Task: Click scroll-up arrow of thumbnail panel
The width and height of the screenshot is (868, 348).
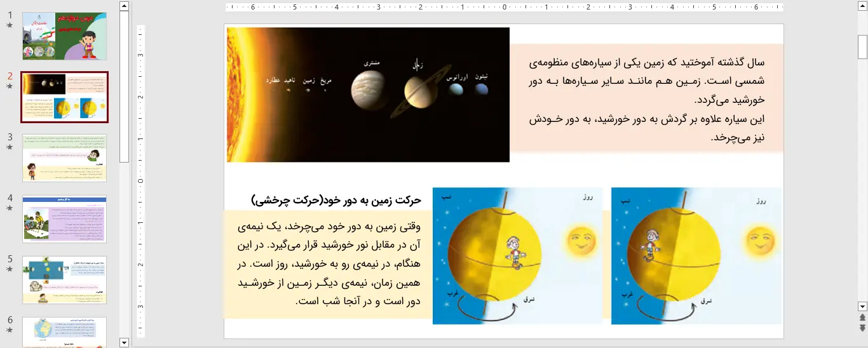Action: tap(124, 6)
